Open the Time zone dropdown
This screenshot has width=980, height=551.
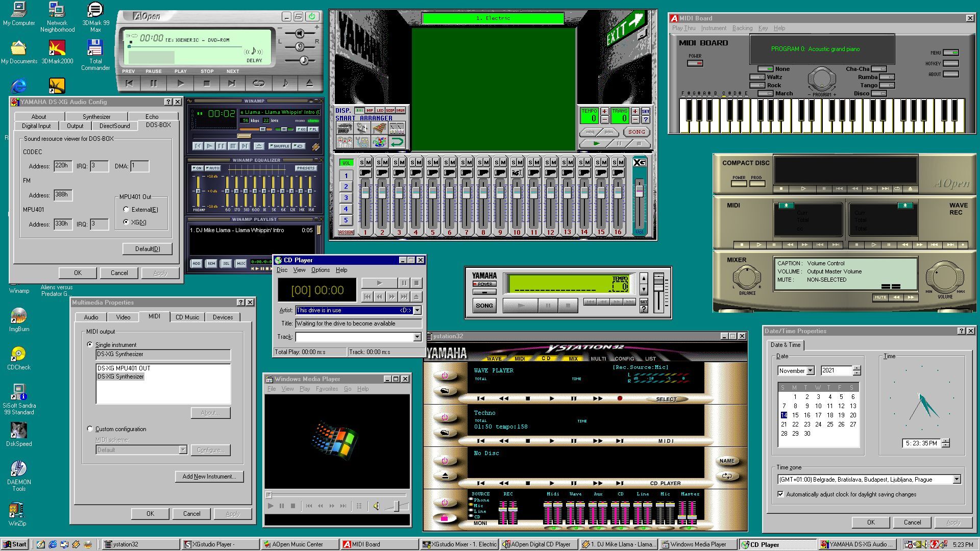pos(957,479)
